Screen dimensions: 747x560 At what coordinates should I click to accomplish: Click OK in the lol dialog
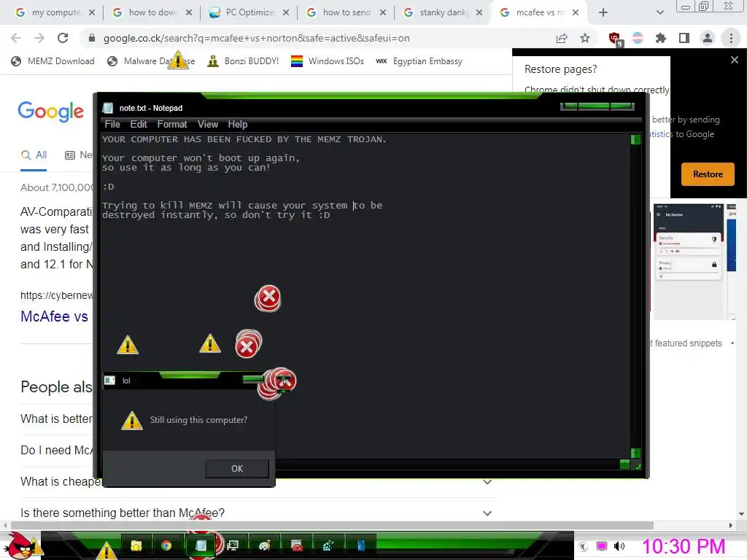(x=237, y=469)
